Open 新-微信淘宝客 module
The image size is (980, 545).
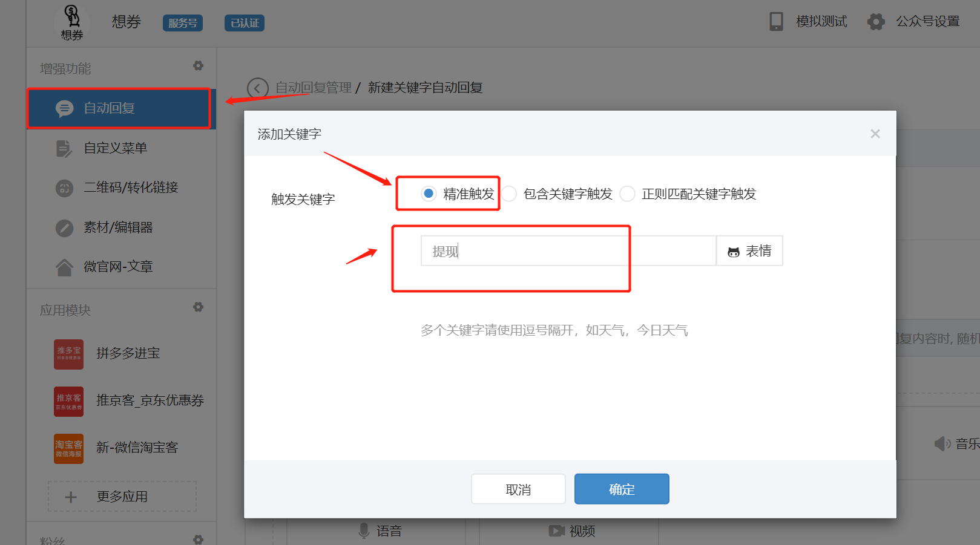coord(121,448)
